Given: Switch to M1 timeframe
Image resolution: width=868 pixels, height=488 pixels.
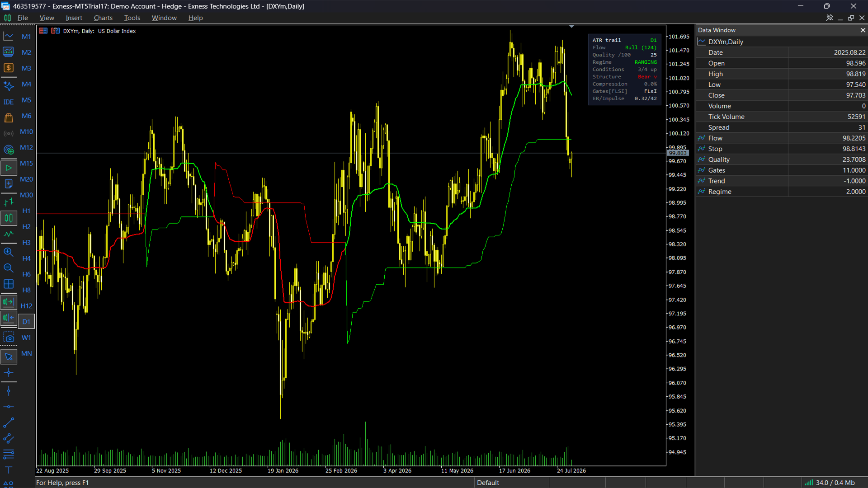Looking at the screenshot, I should pos(26,37).
